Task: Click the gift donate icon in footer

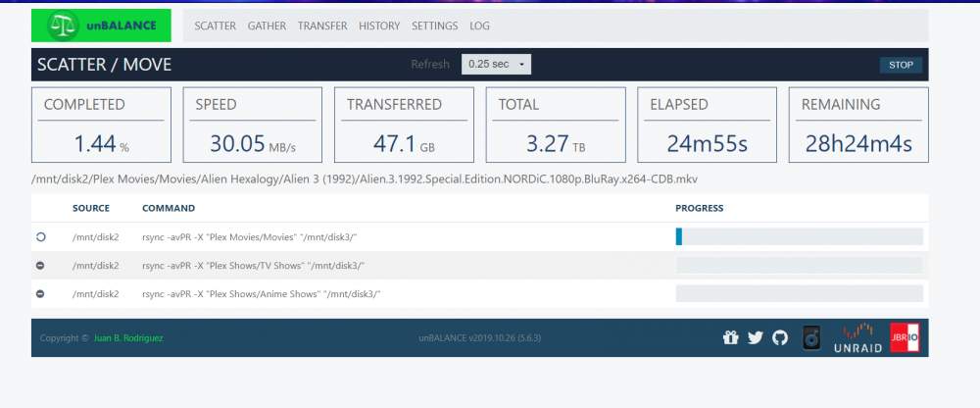Action: (731, 338)
